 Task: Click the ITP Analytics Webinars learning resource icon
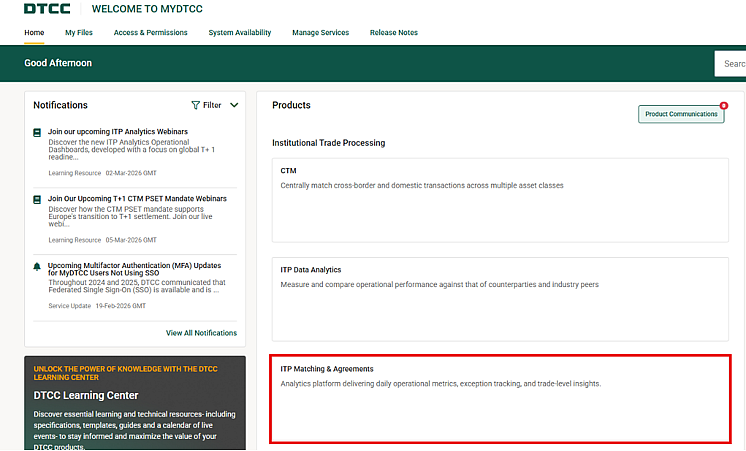coord(37,132)
